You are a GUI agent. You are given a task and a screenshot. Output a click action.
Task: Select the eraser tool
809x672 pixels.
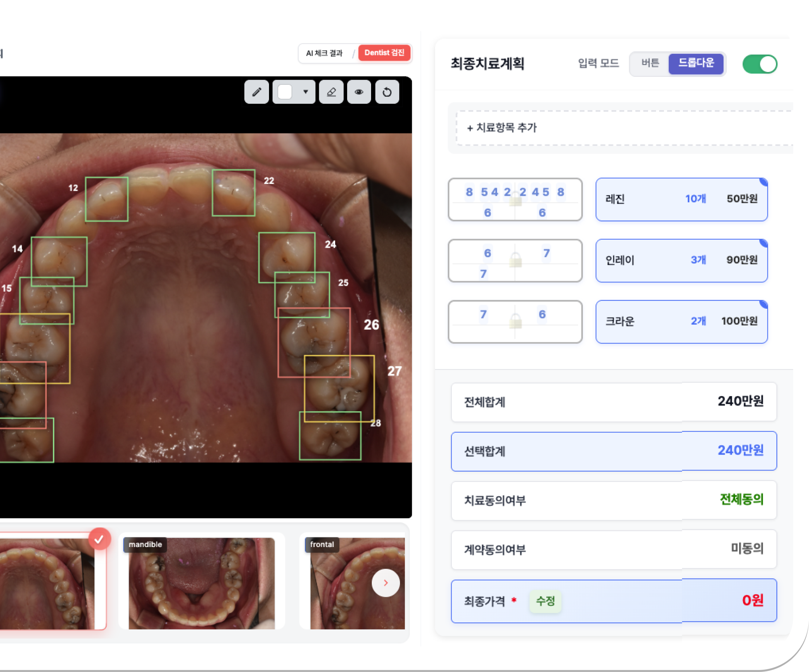click(x=331, y=92)
